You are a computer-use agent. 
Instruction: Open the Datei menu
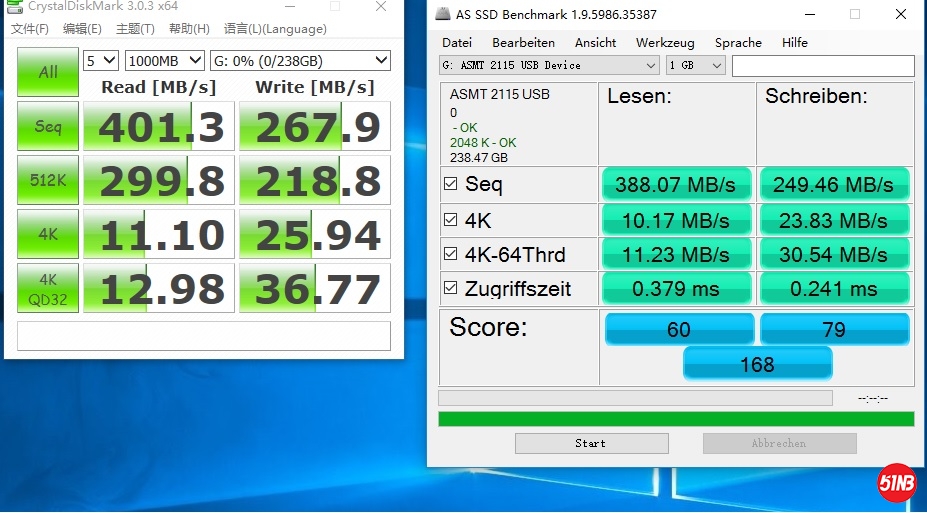click(x=456, y=43)
